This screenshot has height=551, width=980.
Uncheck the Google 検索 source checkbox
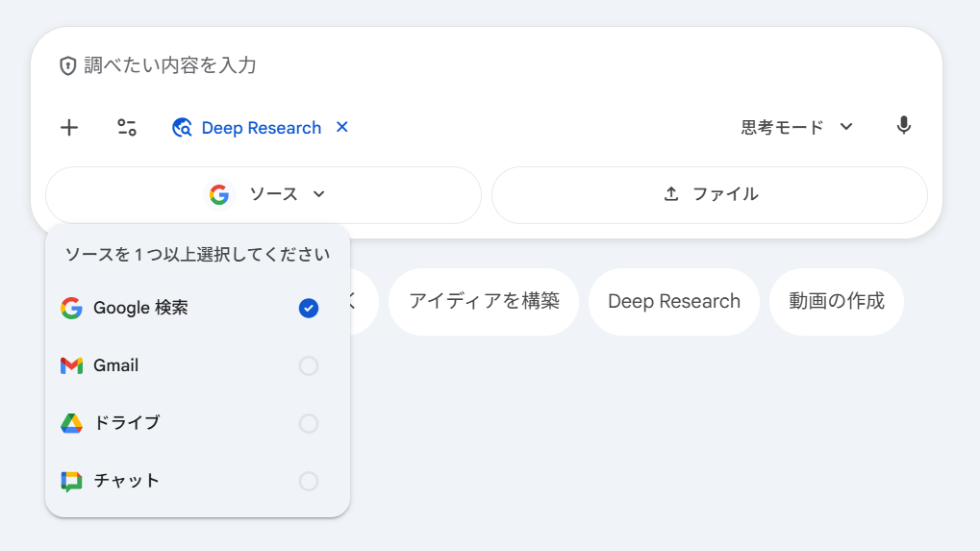pos(308,308)
